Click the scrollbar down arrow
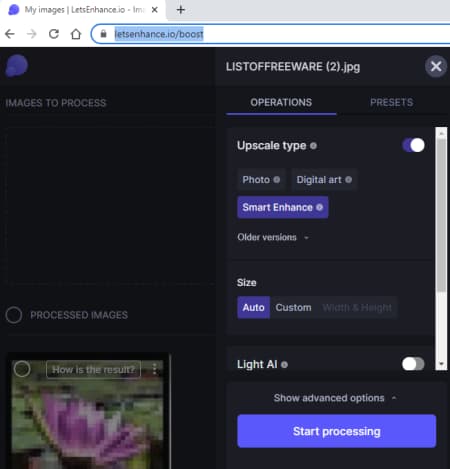 tap(441, 364)
